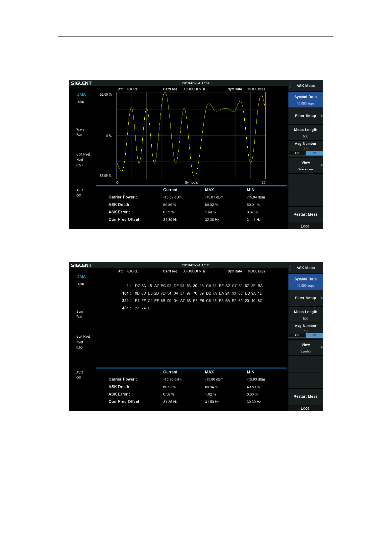
Task: Click the dotted handle beside ASK Meas, symbol screen
Action: tap(290, 268)
